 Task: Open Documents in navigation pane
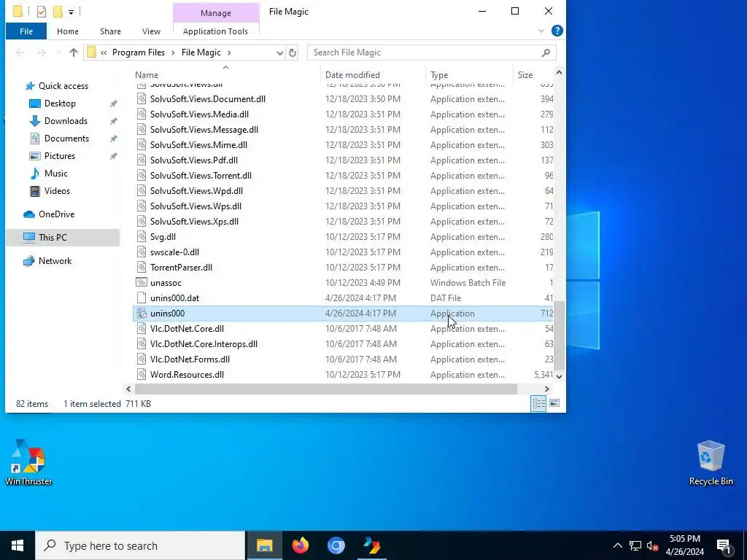(66, 139)
